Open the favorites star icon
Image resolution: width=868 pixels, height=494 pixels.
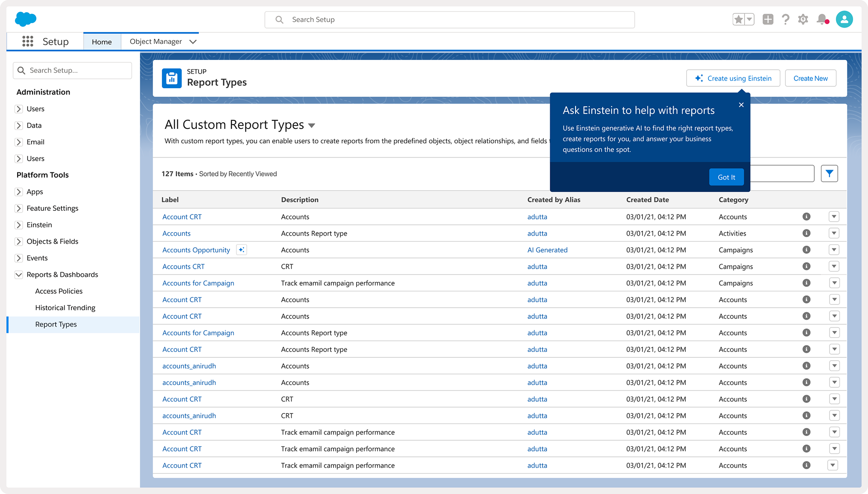pyautogui.click(x=738, y=19)
